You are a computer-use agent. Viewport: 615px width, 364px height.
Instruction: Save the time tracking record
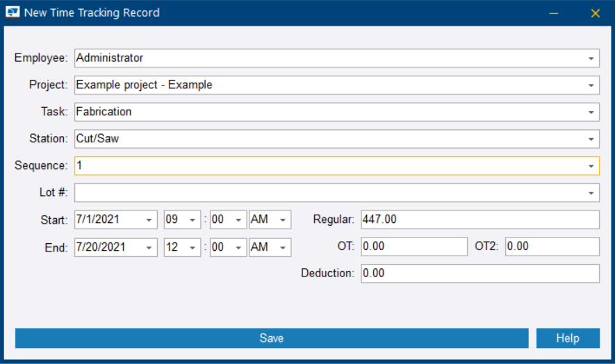[x=271, y=338]
